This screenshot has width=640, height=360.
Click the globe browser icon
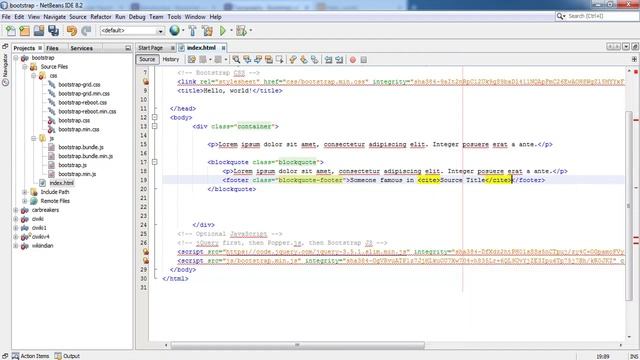[174, 30]
